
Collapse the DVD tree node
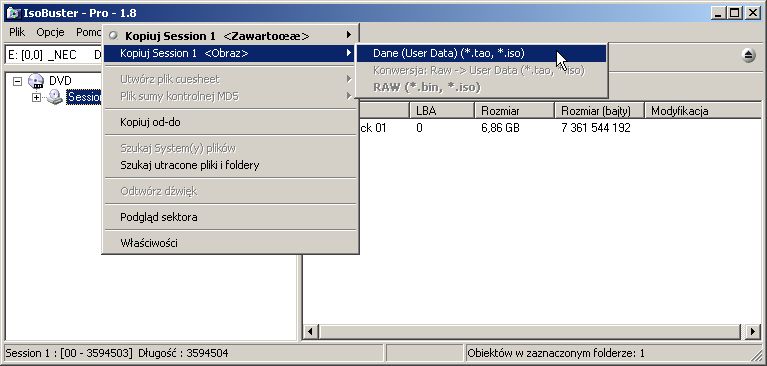tap(18, 81)
